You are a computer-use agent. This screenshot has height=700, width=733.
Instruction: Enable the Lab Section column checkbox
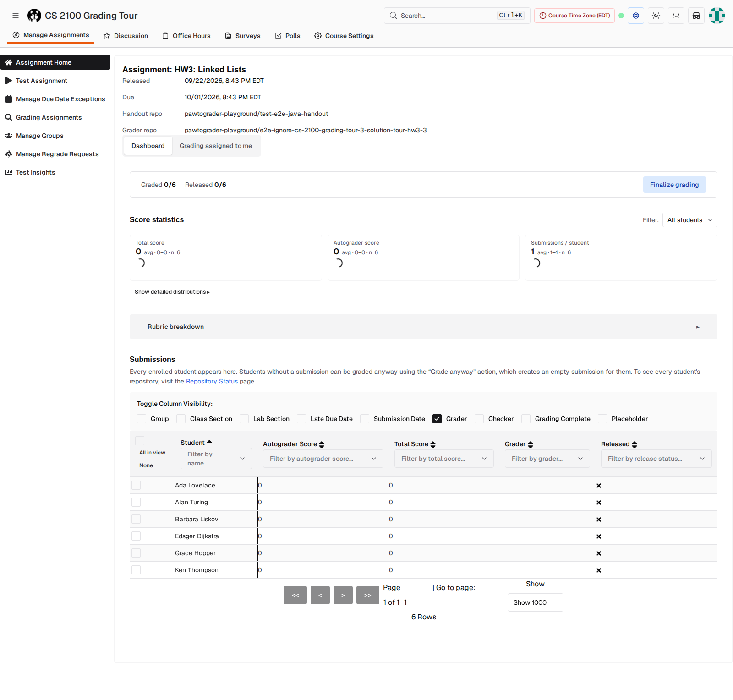[244, 419]
